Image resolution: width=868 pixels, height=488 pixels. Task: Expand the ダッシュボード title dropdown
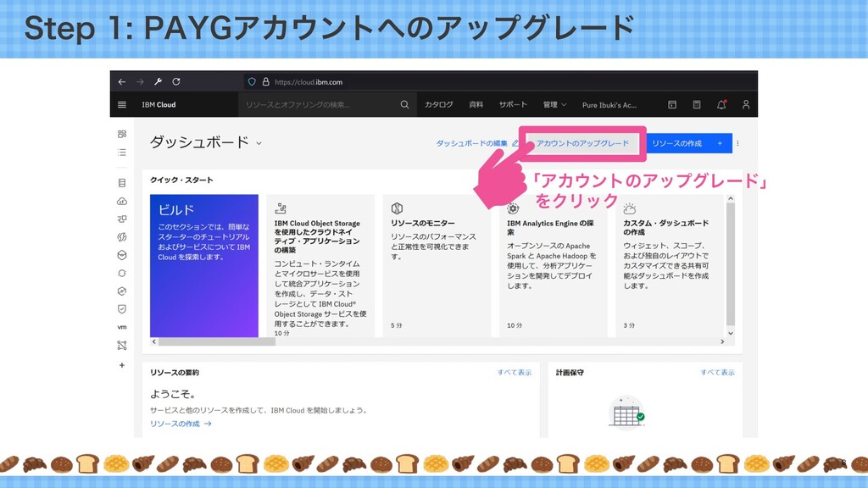click(x=259, y=143)
